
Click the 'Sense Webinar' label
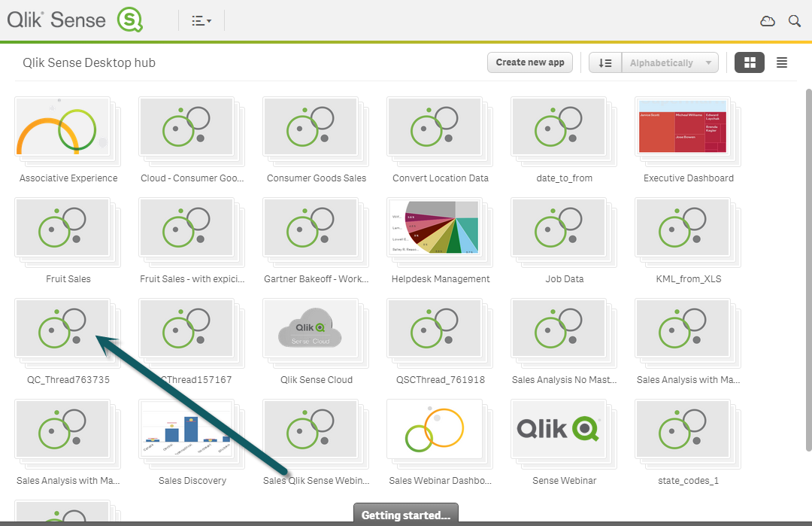[564, 481]
